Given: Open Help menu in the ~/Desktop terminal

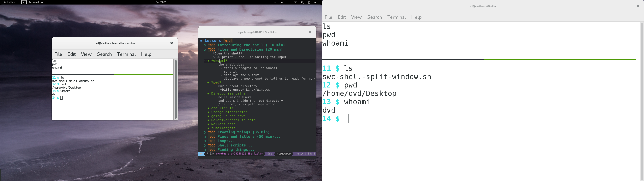Looking at the screenshot, I should pos(416,17).
